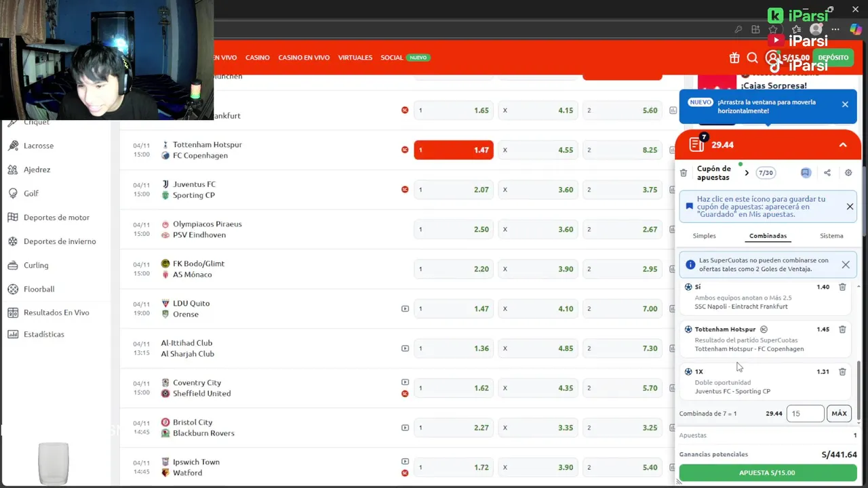Open bet slip settings gear
Image resolution: width=868 pixels, height=488 pixels.
coord(848,173)
